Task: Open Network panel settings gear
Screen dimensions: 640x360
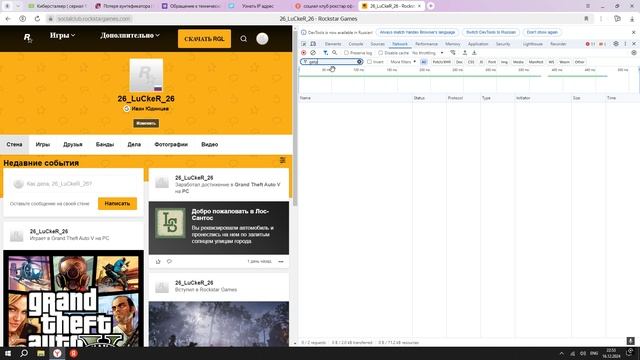Action: pyautogui.click(x=634, y=53)
